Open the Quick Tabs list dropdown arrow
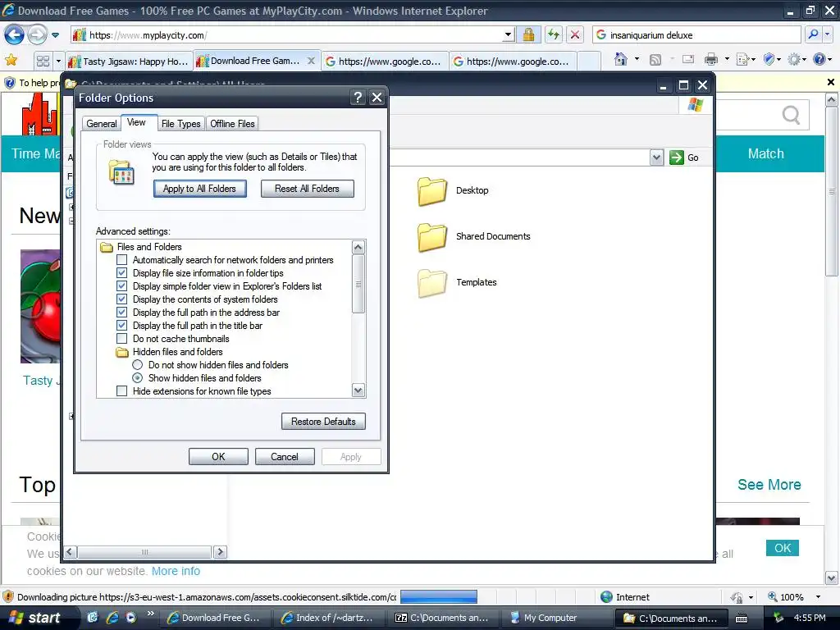 tap(58, 61)
